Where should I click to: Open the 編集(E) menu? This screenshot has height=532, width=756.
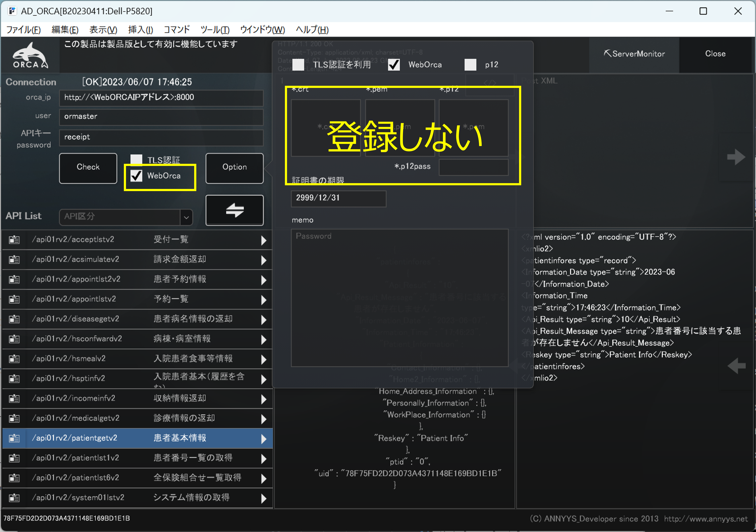click(x=65, y=30)
